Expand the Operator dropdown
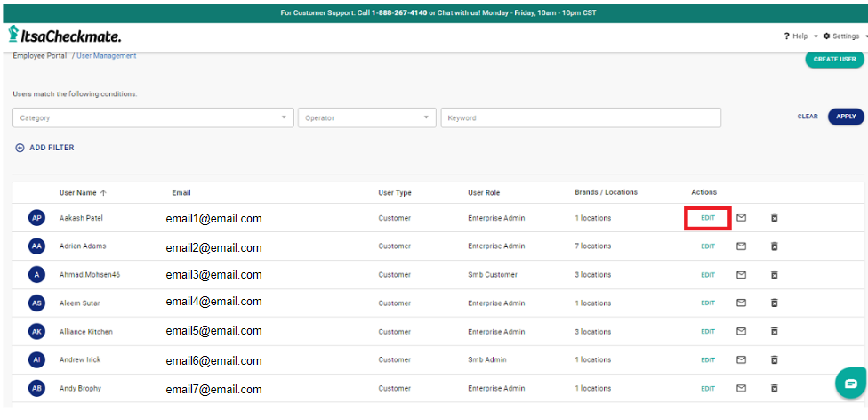The image size is (868, 420). (x=366, y=117)
